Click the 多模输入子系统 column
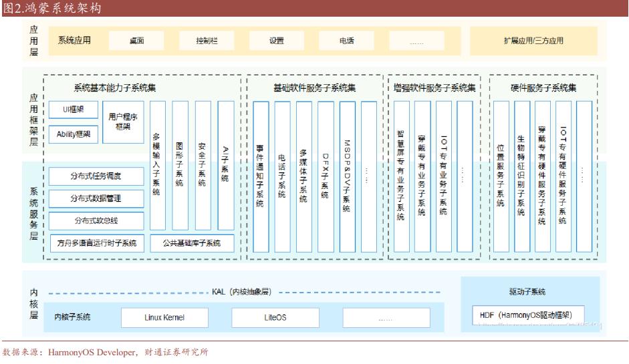Screen dimensions: 629x364 point(158,165)
